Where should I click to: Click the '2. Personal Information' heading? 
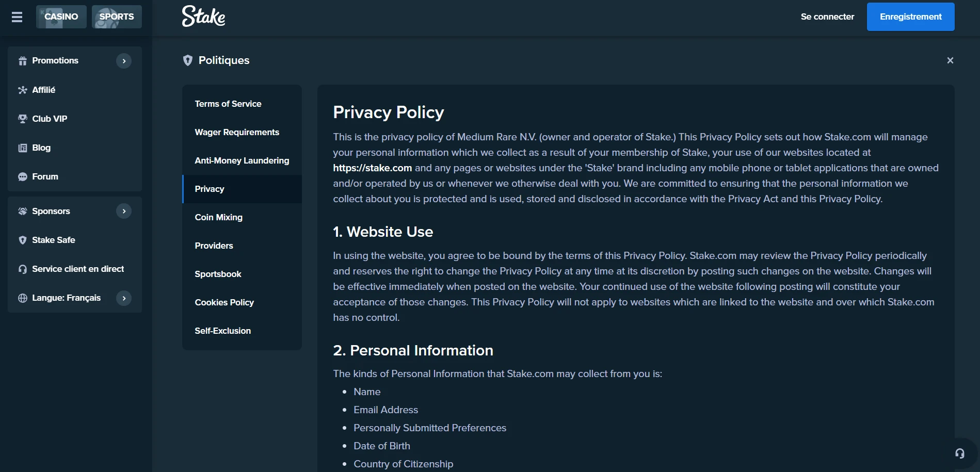click(413, 351)
